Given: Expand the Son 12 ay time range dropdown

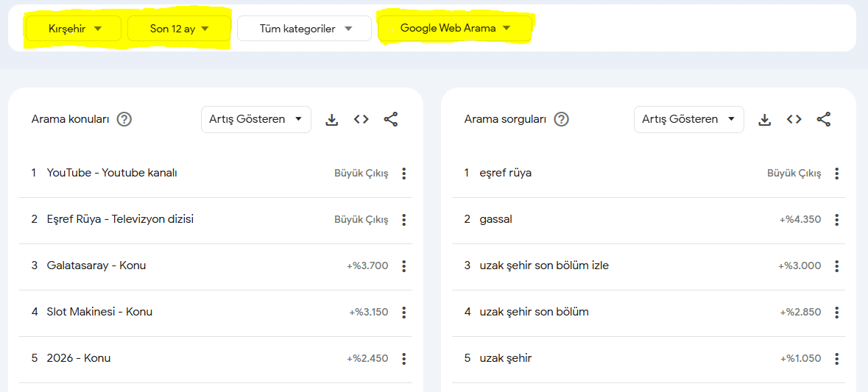Looking at the screenshot, I should coord(180,29).
